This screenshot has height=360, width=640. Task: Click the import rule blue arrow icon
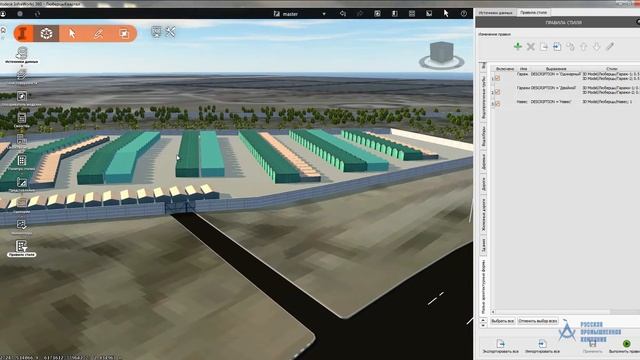point(557,47)
